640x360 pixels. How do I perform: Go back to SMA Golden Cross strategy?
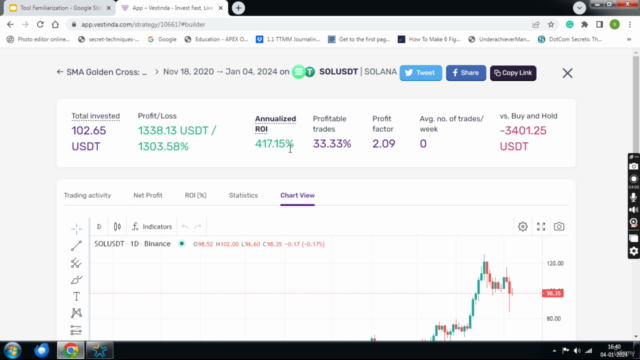pyautogui.click(x=102, y=72)
